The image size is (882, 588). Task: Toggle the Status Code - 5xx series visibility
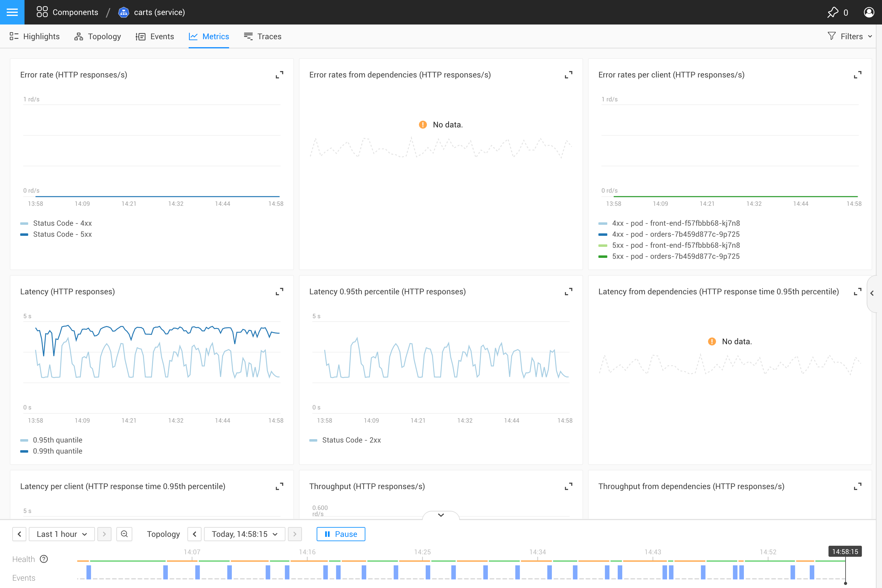tap(62, 234)
